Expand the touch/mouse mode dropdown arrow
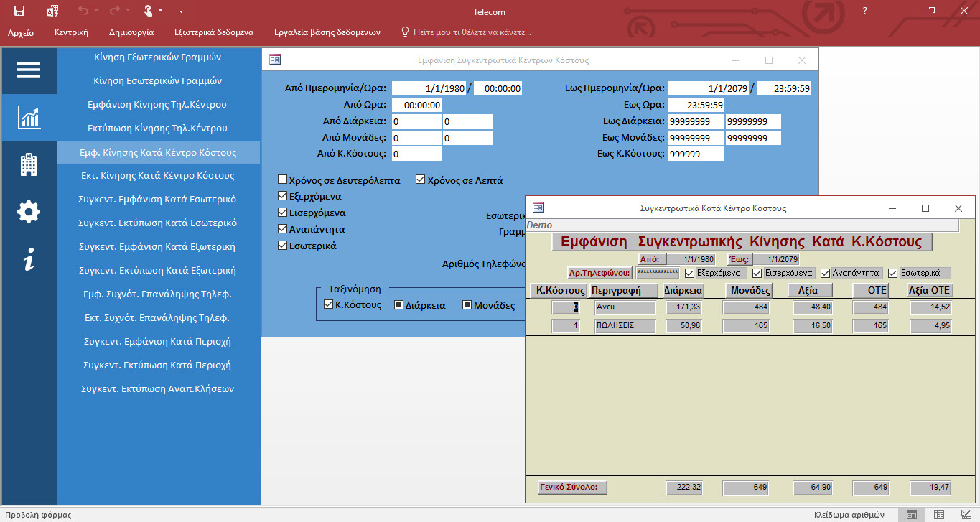This screenshot has height=522, width=980. (x=160, y=11)
